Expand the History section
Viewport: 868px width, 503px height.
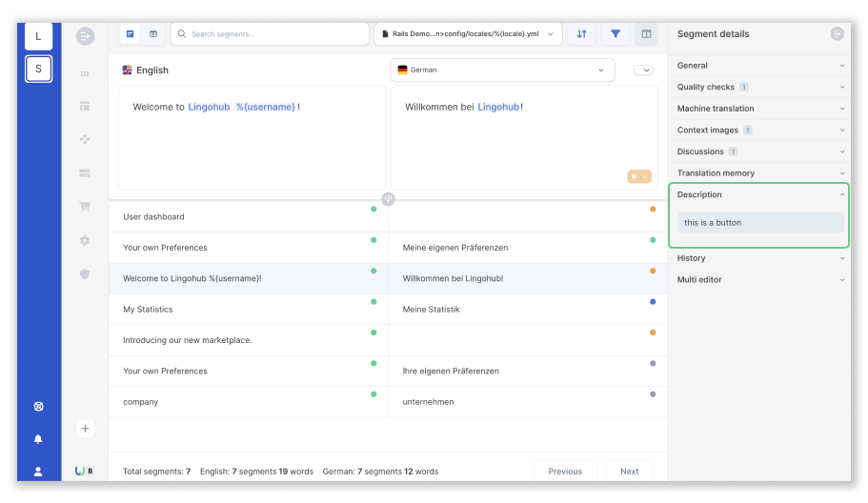[759, 258]
